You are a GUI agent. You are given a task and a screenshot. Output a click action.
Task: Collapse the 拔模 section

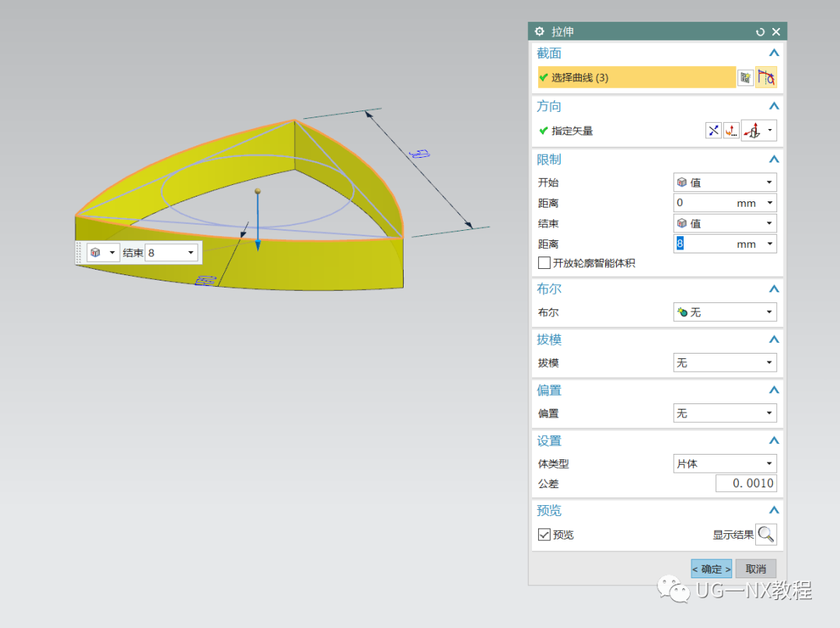click(774, 340)
